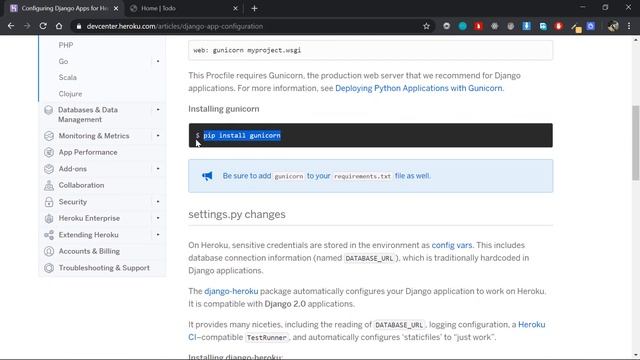The width and height of the screenshot is (640, 360).
Task: Click the Add-ons box icon
Action: tap(49, 169)
